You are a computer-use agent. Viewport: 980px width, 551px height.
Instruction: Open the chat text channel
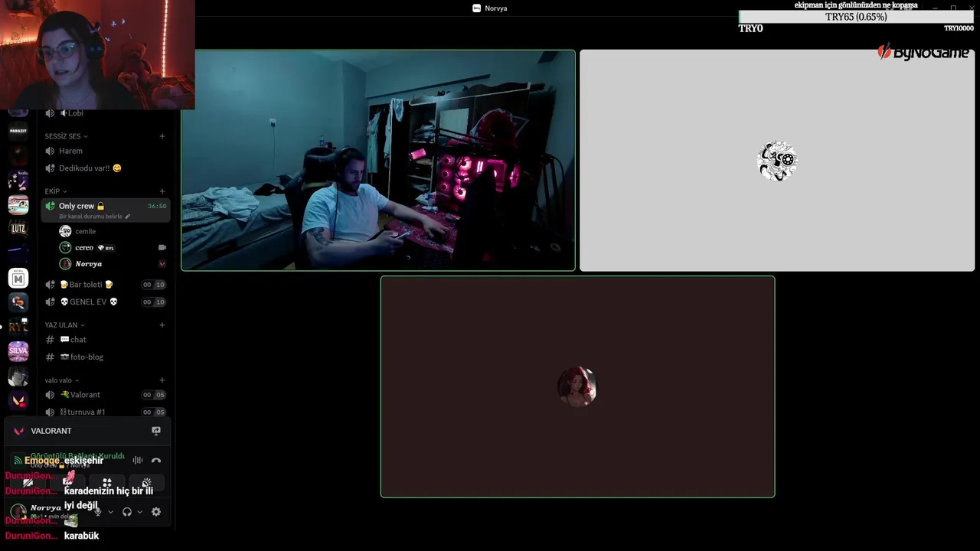point(106,340)
